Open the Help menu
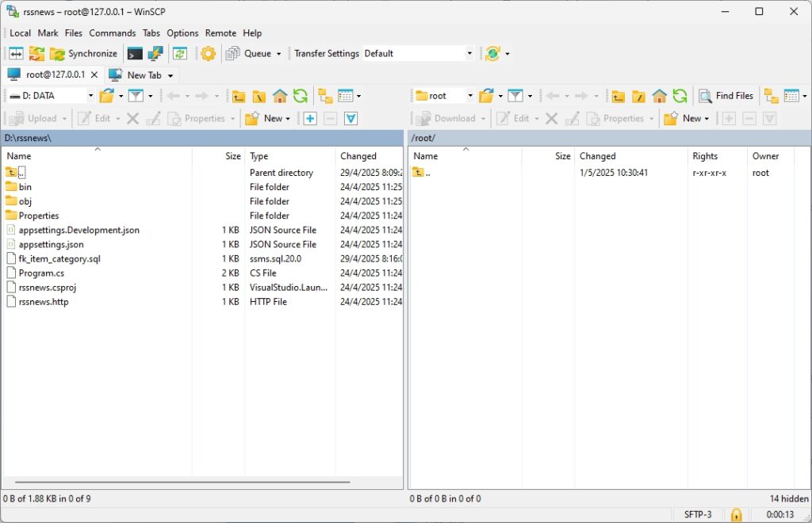 pyautogui.click(x=252, y=33)
